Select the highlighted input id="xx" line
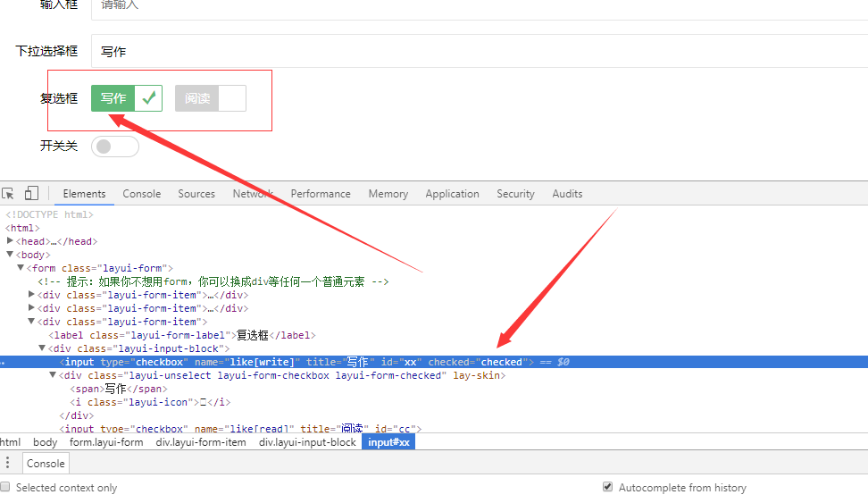 [x=434, y=362]
